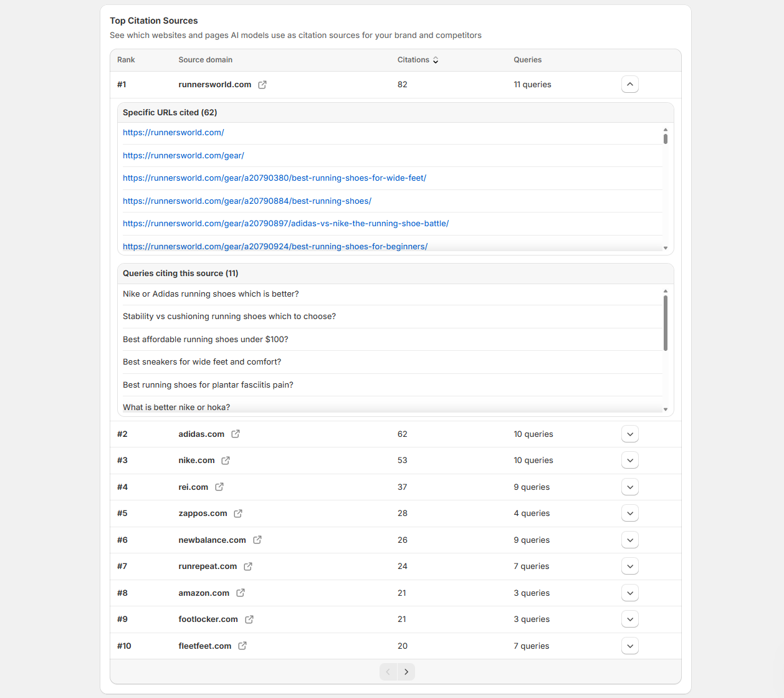Click the nike.com domain name
The image size is (784, 698).
pyautogui.click(x=196, y=461)
